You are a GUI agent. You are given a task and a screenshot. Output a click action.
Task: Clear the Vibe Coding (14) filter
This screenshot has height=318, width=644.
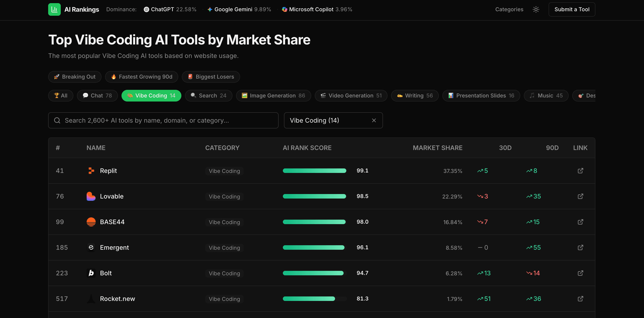(x=374, y=121)
